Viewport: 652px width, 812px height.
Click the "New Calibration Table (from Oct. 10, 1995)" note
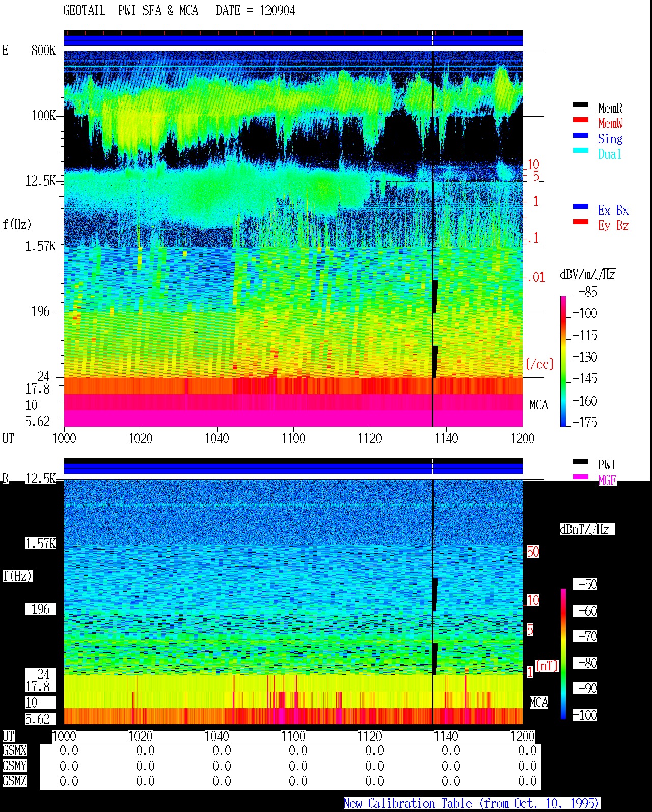[472, 804]
